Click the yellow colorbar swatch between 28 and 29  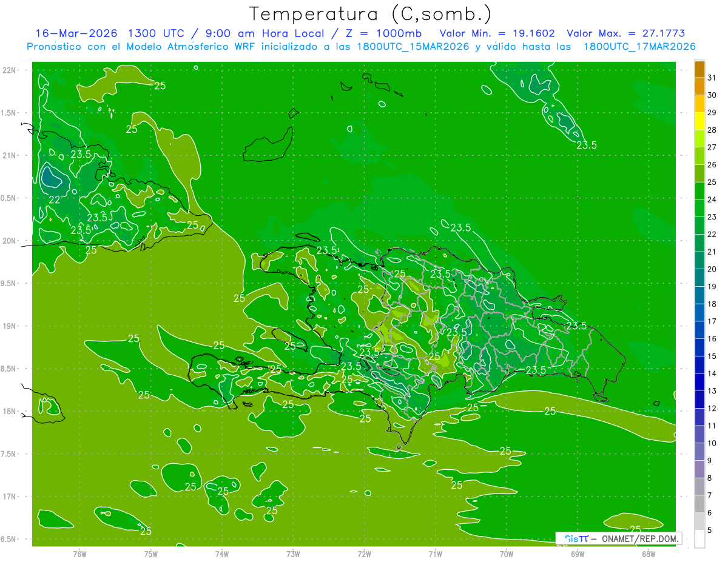click(x=699, y=121)
